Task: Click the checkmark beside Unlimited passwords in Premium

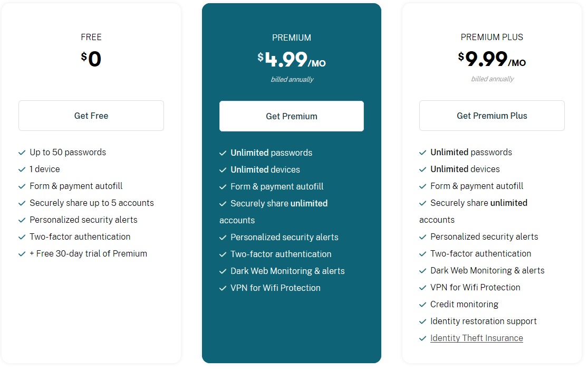Action: pos(223,153)
